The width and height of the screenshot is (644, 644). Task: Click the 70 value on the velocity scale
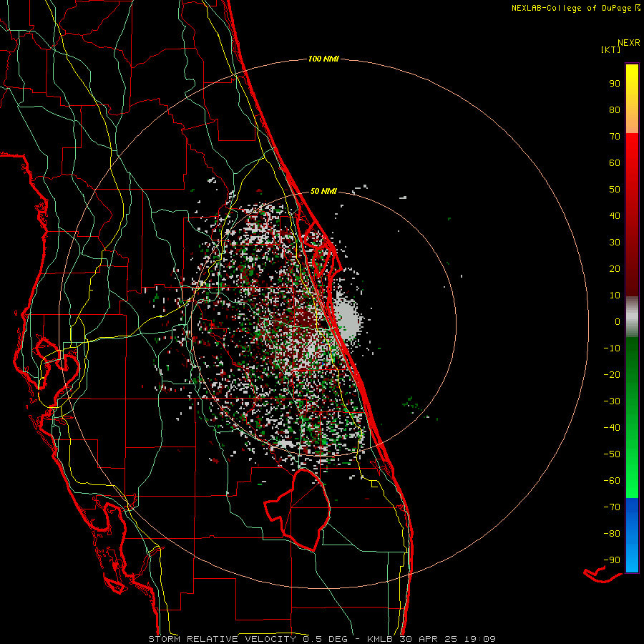click(615, 137)
